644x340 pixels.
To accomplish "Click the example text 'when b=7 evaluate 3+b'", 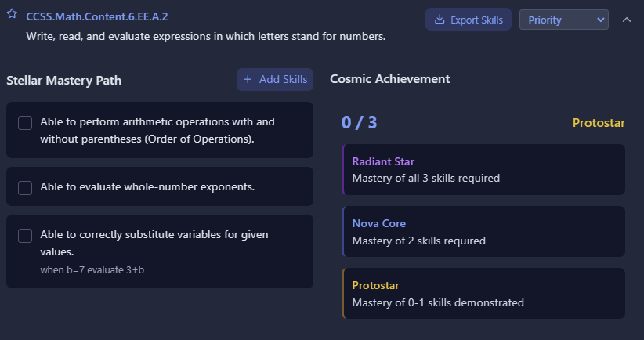I will pos(92,269).
